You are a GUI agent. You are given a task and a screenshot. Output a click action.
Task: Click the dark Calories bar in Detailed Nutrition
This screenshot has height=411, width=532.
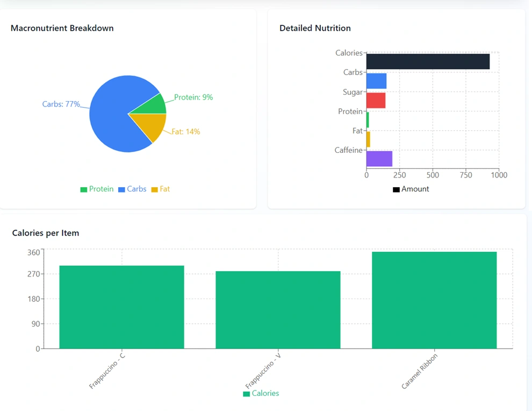click(x=428, y=61)
